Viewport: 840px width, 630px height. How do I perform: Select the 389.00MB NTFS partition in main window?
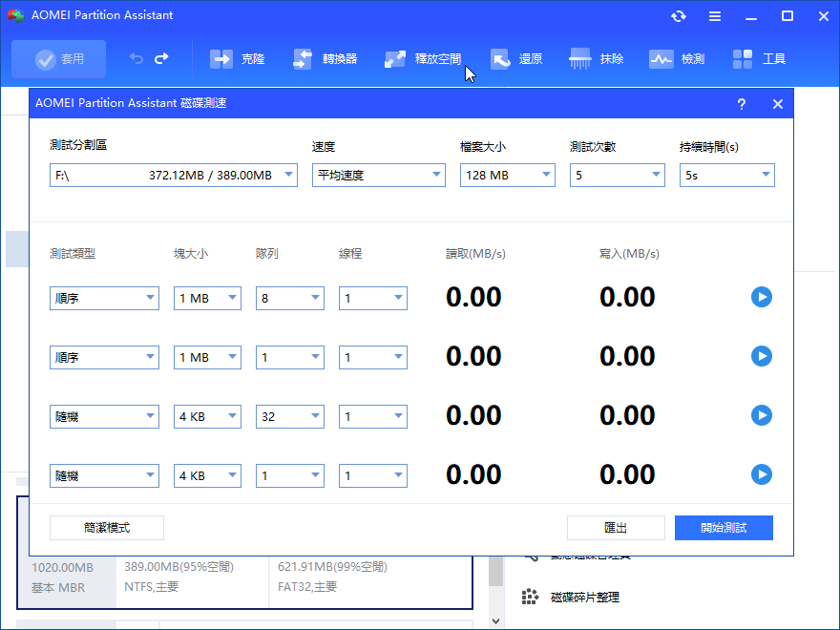192,582
